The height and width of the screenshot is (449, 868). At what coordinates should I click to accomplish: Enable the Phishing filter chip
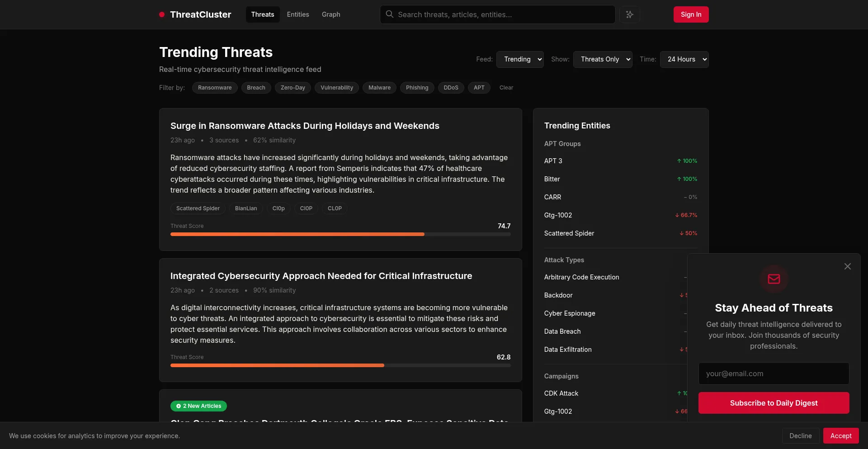coord(417,88)
